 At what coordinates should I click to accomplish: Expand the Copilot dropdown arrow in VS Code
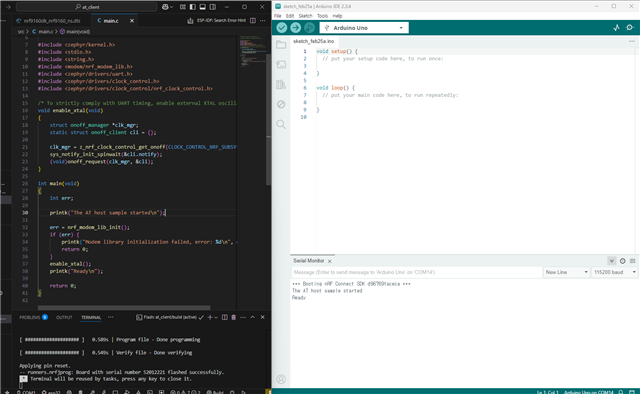pos(171,7)
